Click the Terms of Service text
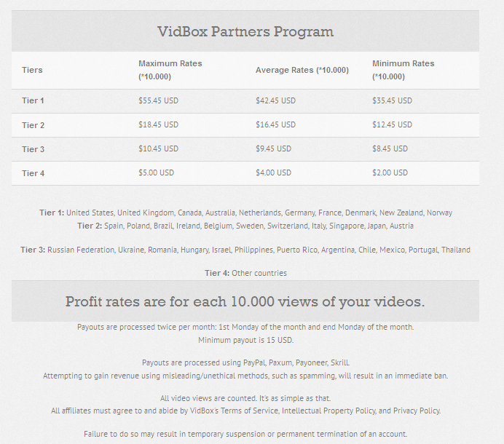This screenshot has width=504, height=444. tap(251, 411)
